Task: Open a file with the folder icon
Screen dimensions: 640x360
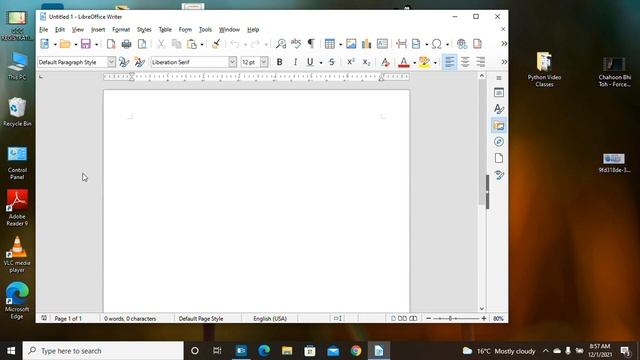Action: click(65, 44)
